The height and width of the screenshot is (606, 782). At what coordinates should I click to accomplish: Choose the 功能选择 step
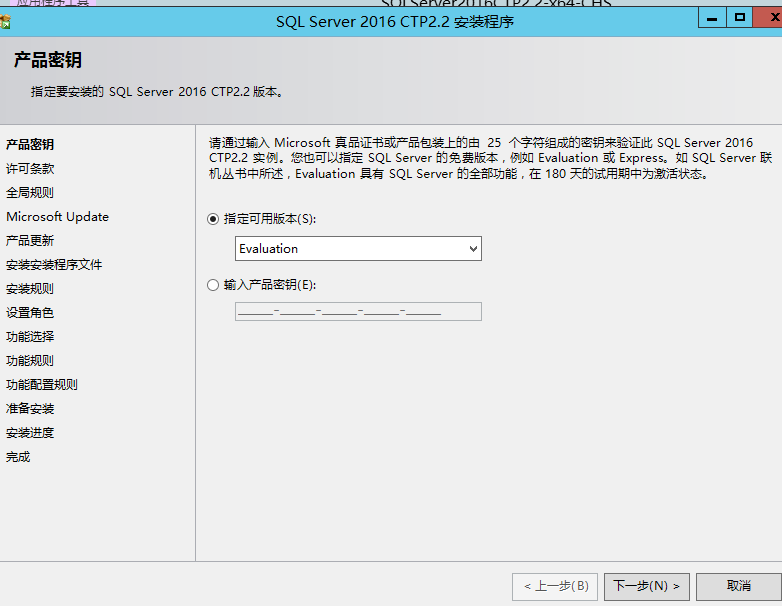30,337
